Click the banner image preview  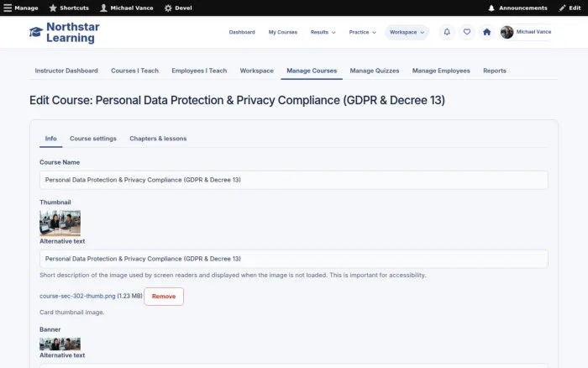(60, 344)
